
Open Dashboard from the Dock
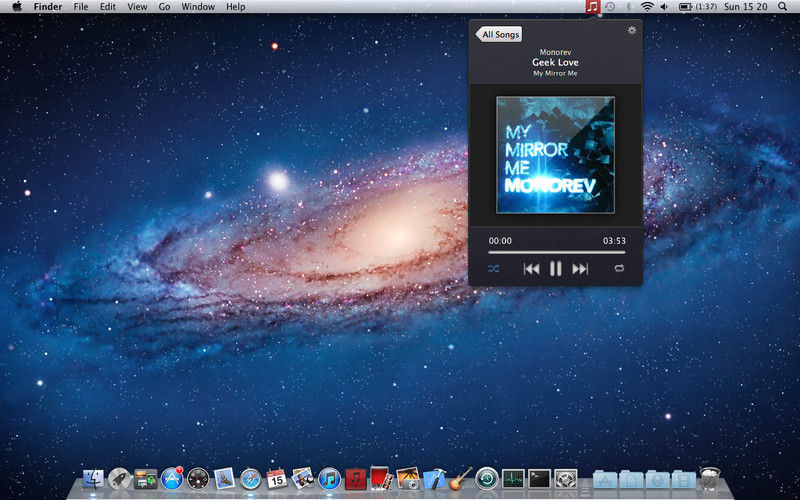(198, 479)
